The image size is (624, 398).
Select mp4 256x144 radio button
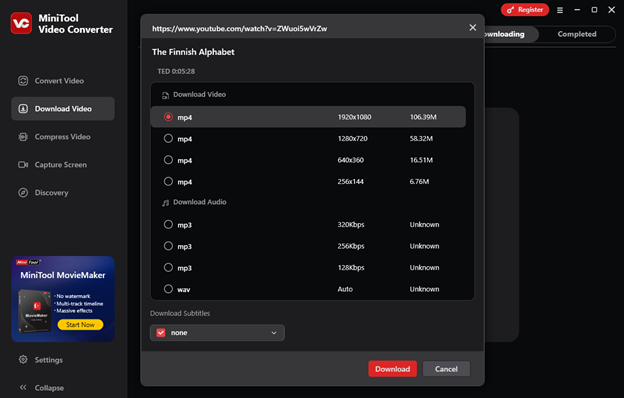(168, 181)
